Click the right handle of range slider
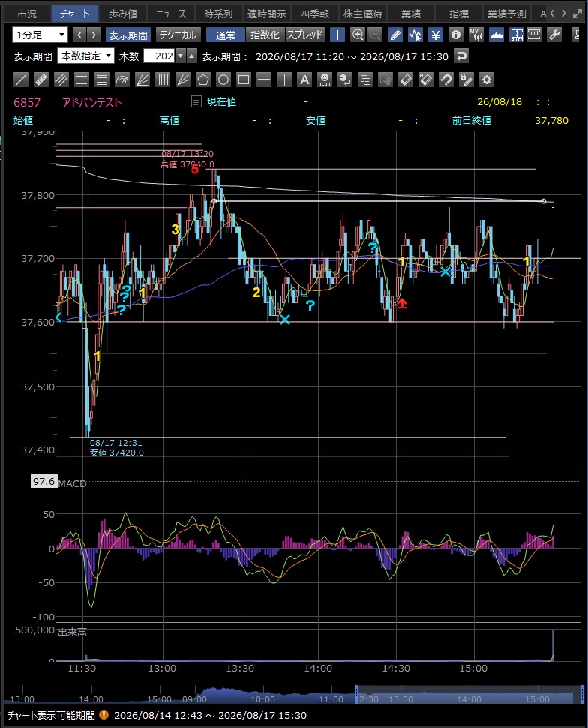Viewport: 588px width, 728px height. [583, 694]
